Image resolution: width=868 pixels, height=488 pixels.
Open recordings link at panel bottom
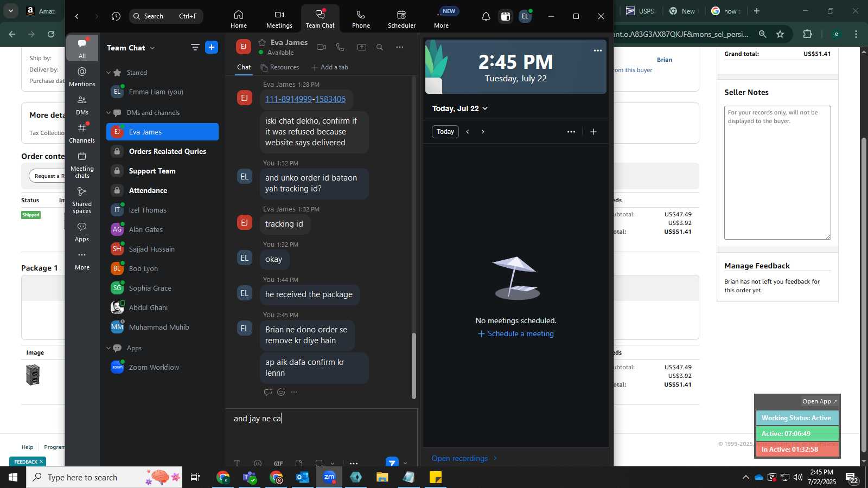(x=464, y=458)
